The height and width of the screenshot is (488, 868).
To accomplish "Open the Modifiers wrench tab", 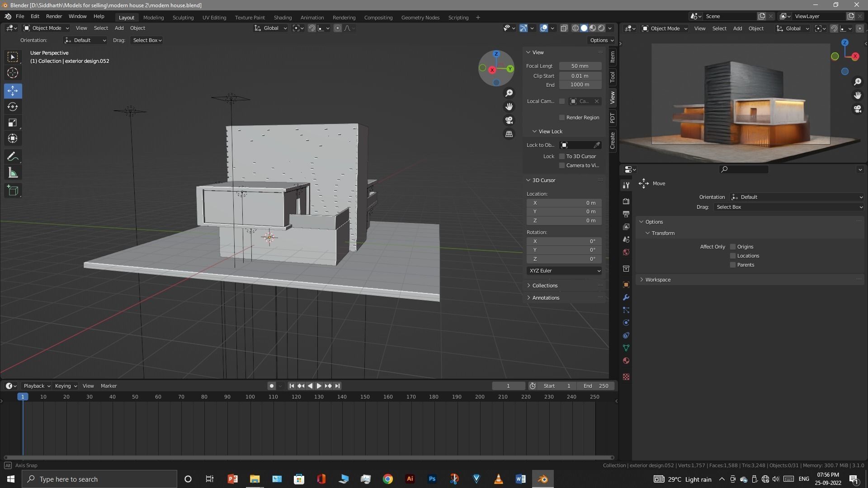I will tap(626, 297).
